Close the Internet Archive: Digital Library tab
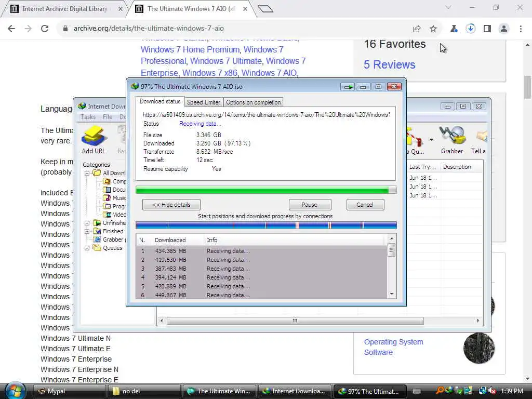The image size is (532, 399). [x=120, y=9]
